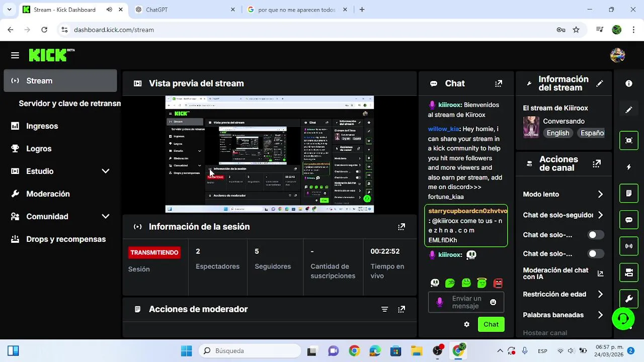Open the emoji picker in message box
The image size is (644, 362).
493,302
